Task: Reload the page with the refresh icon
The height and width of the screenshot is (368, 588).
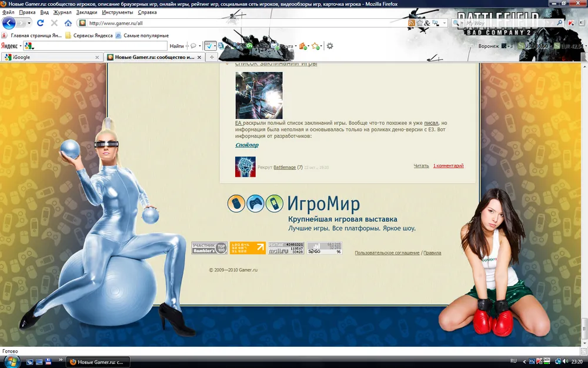Action: [x=41, y=23]
